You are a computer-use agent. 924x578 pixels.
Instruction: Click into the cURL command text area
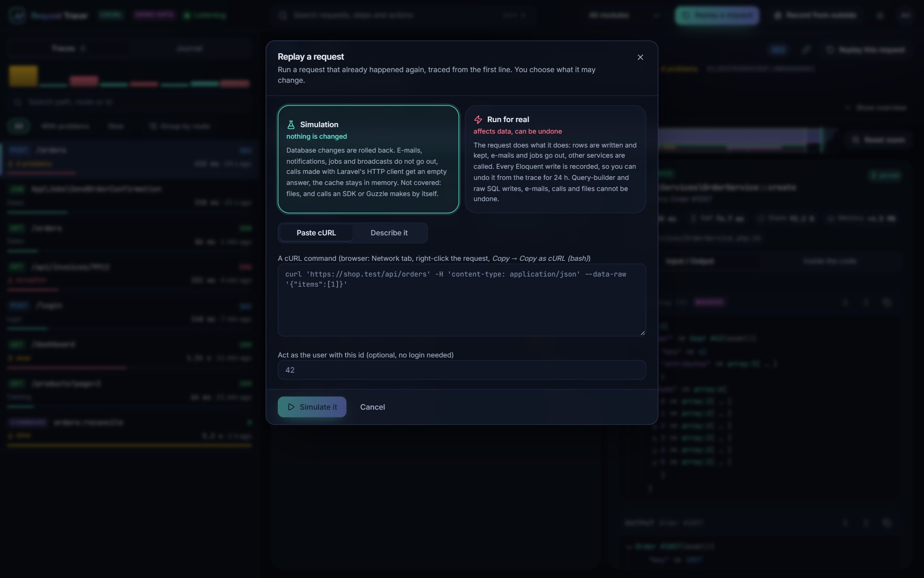coord(462,300)
